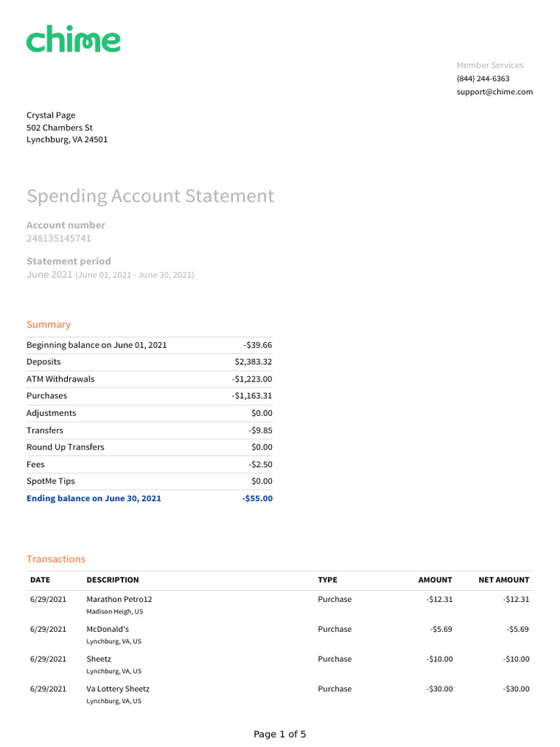Click the TYPE column header
Viewport: 560px width, 747px height.
point(327,580)
